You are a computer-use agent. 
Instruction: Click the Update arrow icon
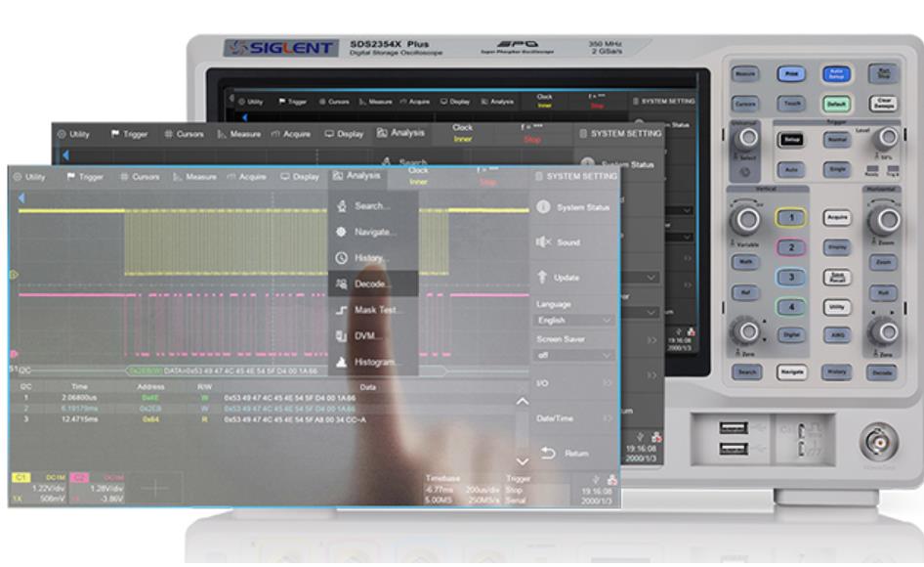pyautogui.click(x=543, y=277)
